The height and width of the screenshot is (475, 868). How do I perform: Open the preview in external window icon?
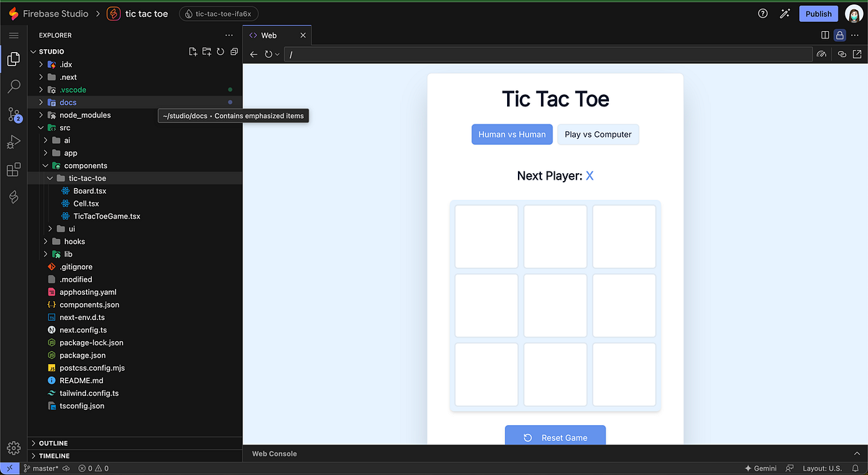pos(856,54)
